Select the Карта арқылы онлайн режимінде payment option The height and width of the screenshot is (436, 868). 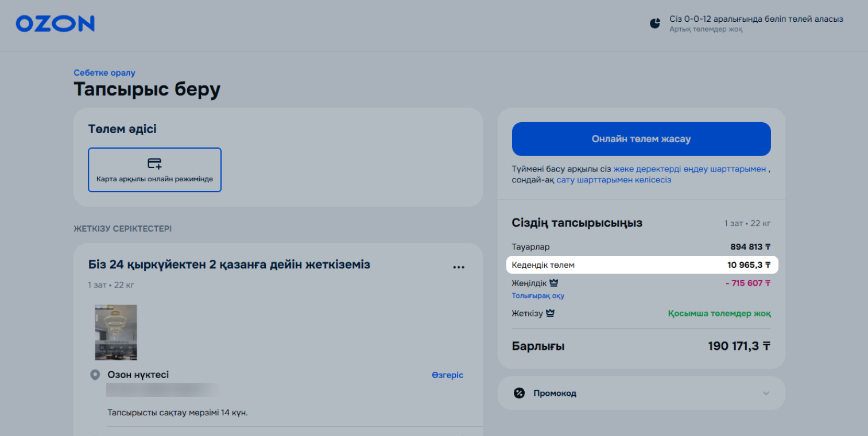pos(154,170)
